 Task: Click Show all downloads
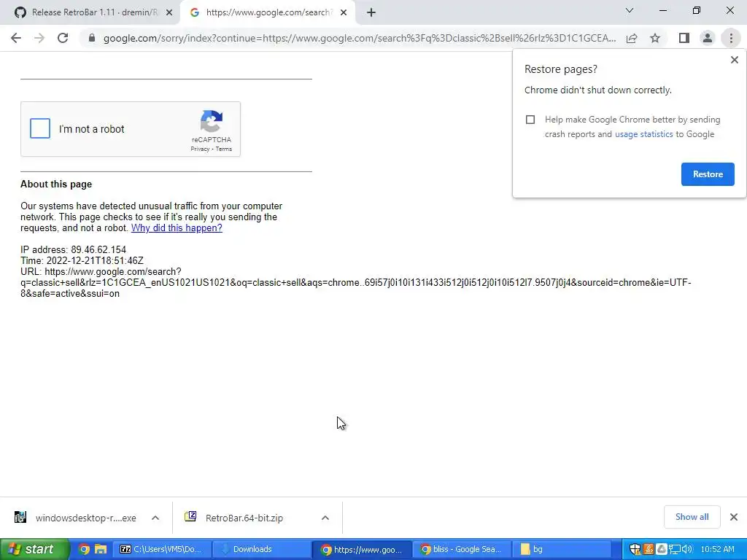(692, 517)
